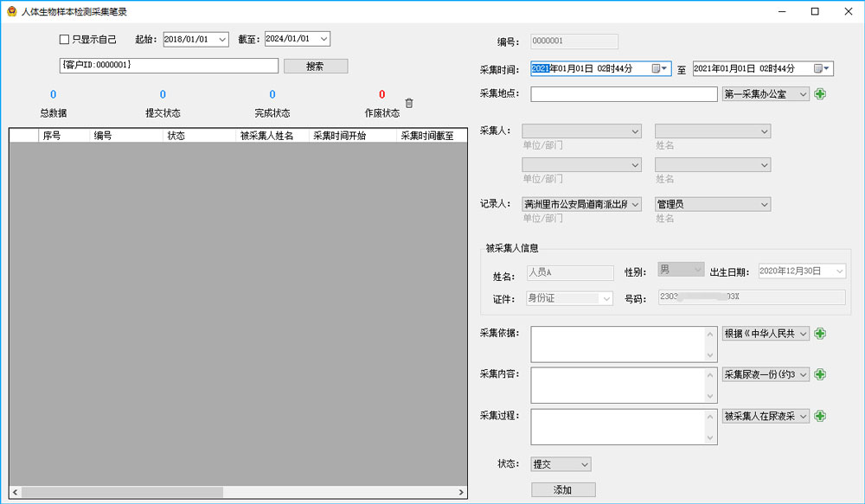Viewport: 865px width, 504px height.
Task: Click green plus icon next to 采集依据
Action: (820, 334)
